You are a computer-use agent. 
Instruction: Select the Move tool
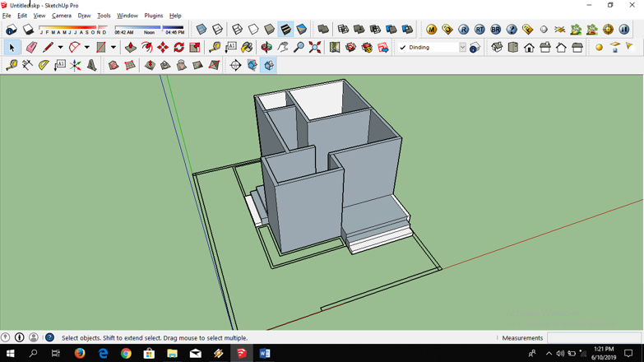(163, 48)
